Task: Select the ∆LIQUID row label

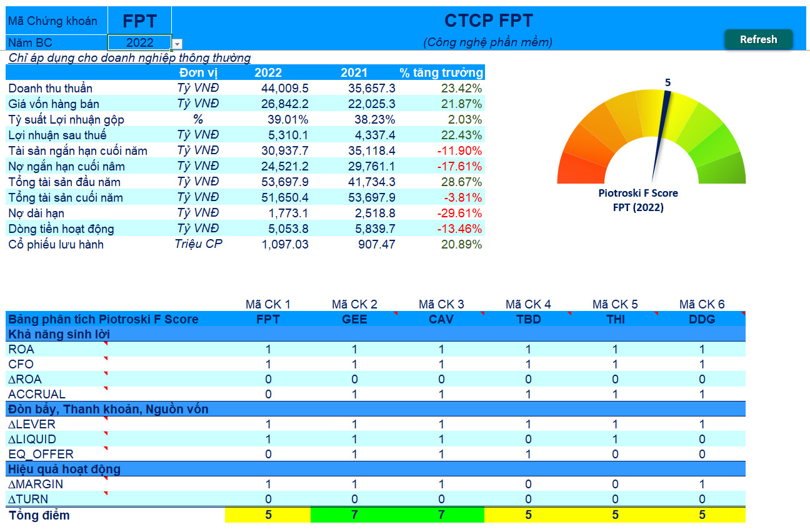Action: (x=32, y=440)
